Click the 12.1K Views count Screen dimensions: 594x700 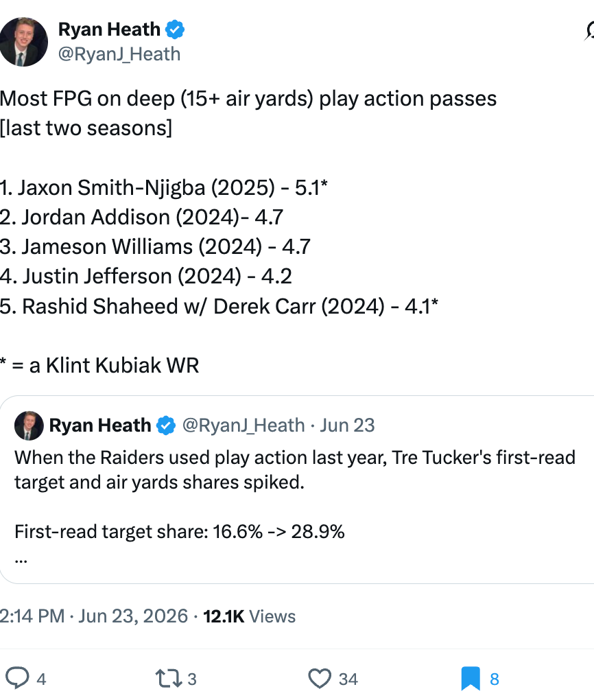point(250,616)
